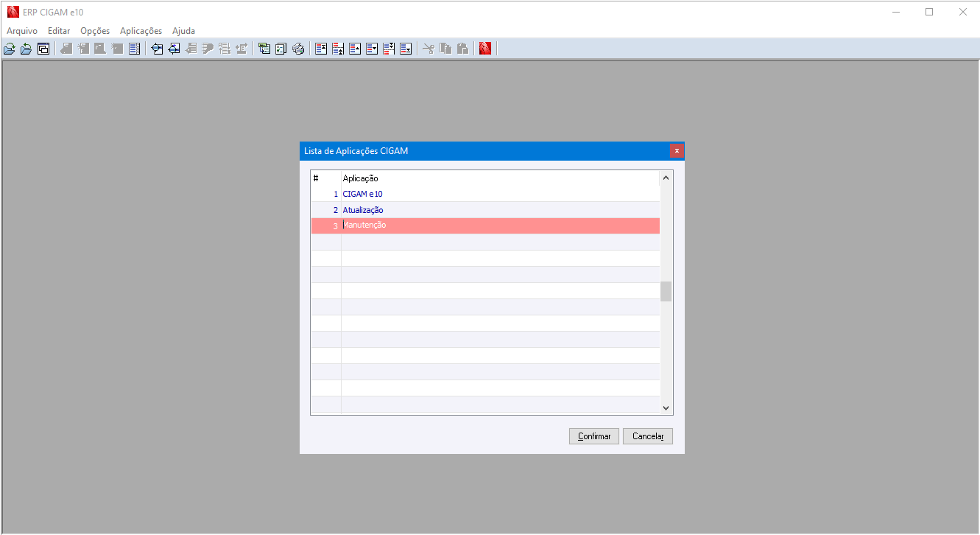Maximize the ERP CIGAM e10 window
Image resolution: width=980 pixels, height=535 pixels.
coord(929,12)
